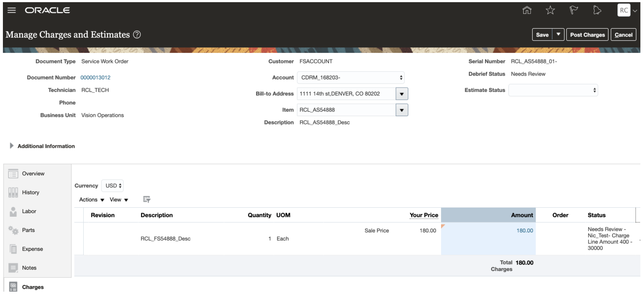Open the Favorites star icon

click(x=550, y=10)
